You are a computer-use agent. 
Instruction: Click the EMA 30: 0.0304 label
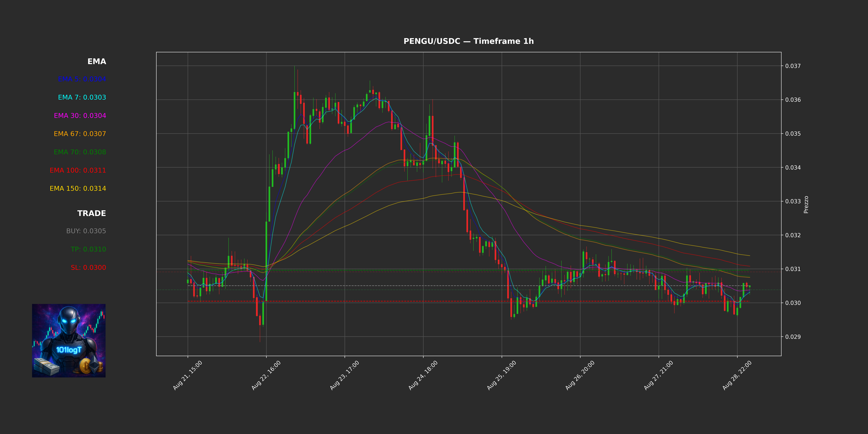pos(80,116)
